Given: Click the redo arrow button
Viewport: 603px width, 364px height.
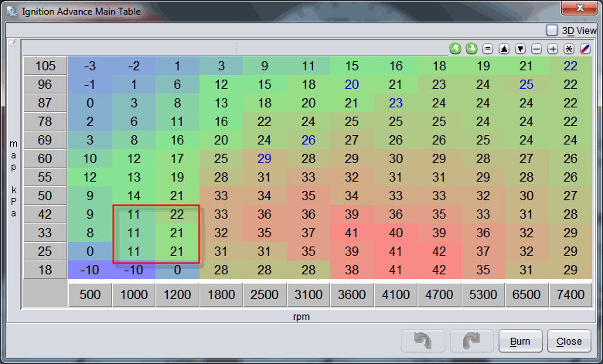Looking at the screenshot, I should click(x=472, y=341).
